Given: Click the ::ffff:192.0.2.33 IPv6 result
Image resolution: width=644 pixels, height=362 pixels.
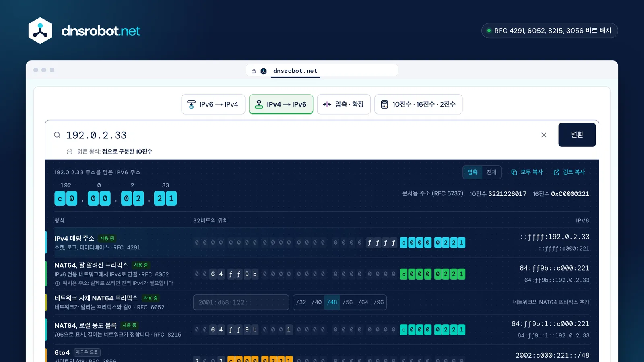Looking at the screenshot, I should (x=555, y=237).
